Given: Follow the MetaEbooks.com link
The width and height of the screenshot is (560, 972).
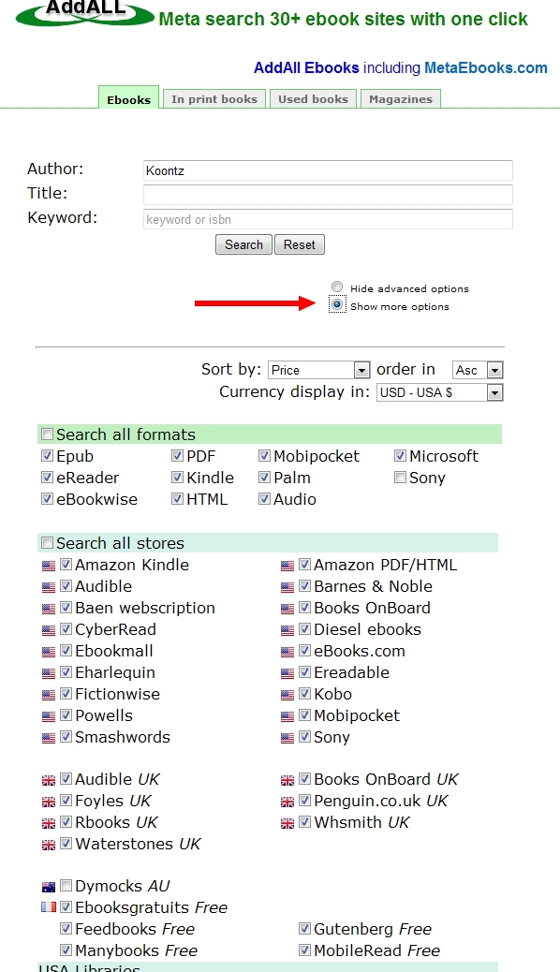Looking at the screenshot, I should (486, 67).
